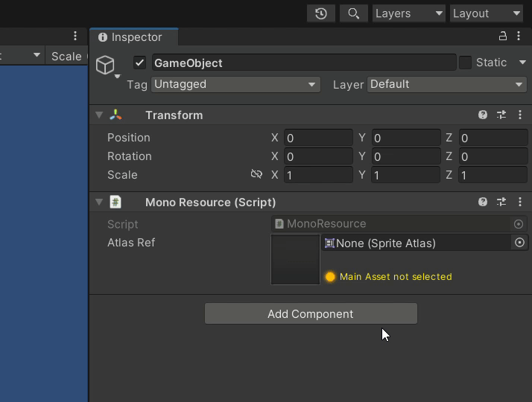Edit Rotation X field
532x402 pixels.
318,156
